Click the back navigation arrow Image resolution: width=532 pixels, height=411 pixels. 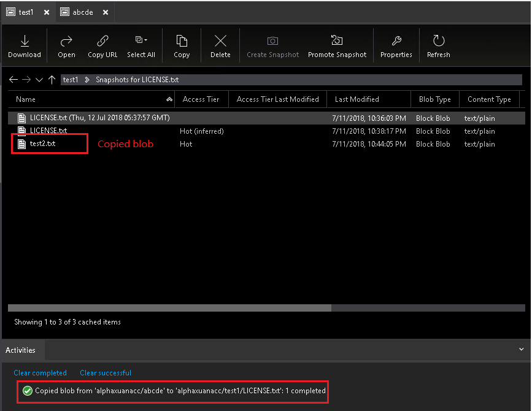click(x=13, y=79)
